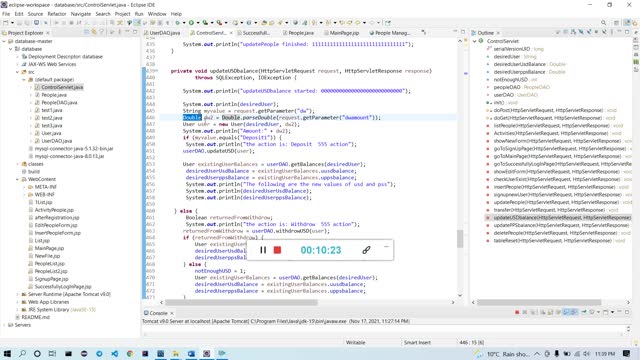Click the link icon on recorder widget

pyautogui.click(x=366, y=250)
